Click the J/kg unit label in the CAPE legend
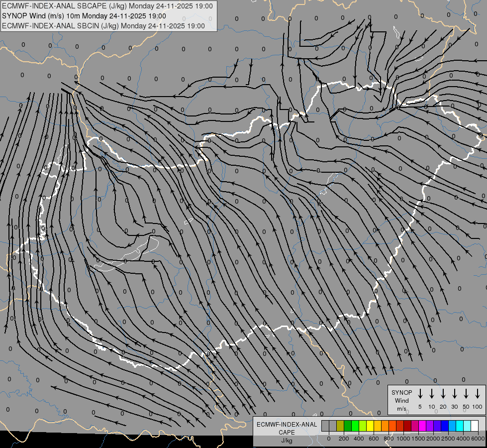 [287, 441]
